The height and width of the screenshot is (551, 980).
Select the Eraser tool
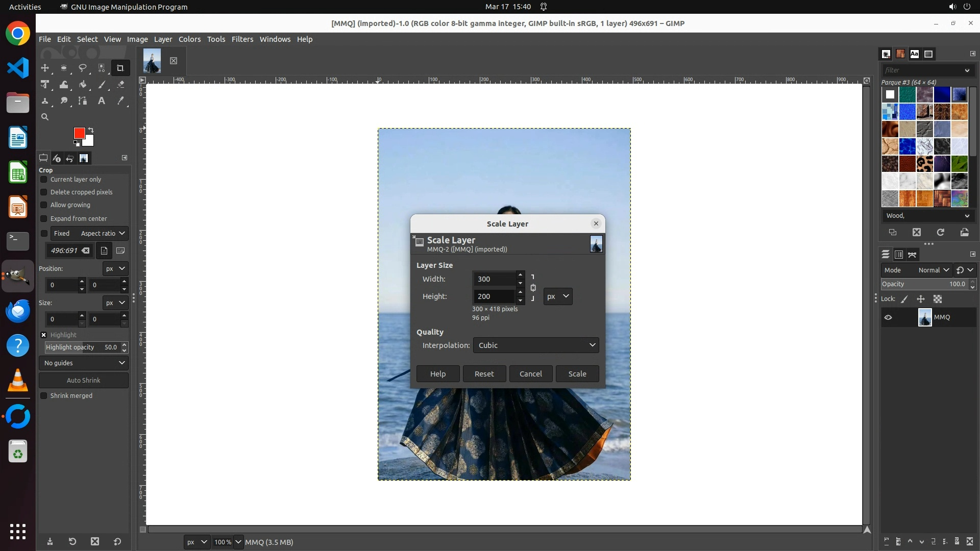(120, 85)
